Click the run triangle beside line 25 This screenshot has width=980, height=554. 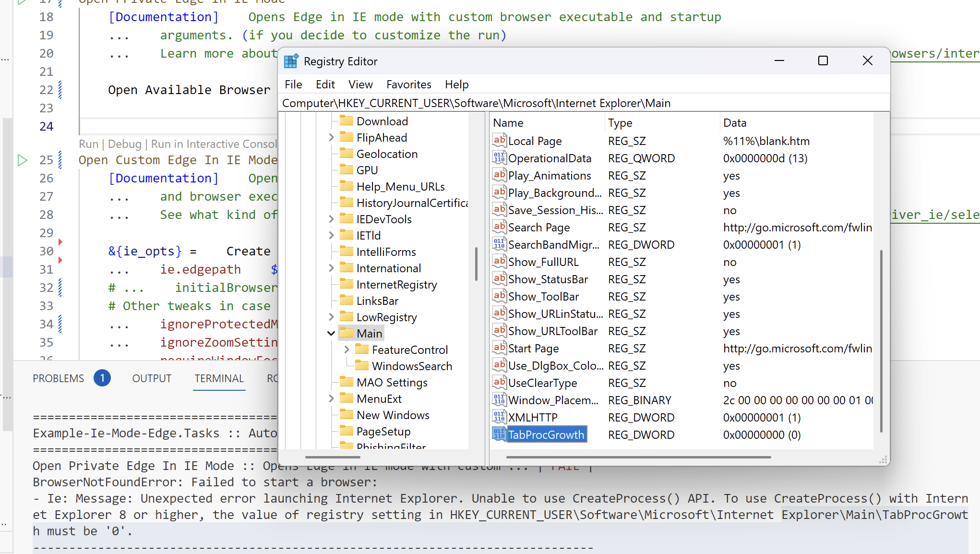[x=22, y=160]
